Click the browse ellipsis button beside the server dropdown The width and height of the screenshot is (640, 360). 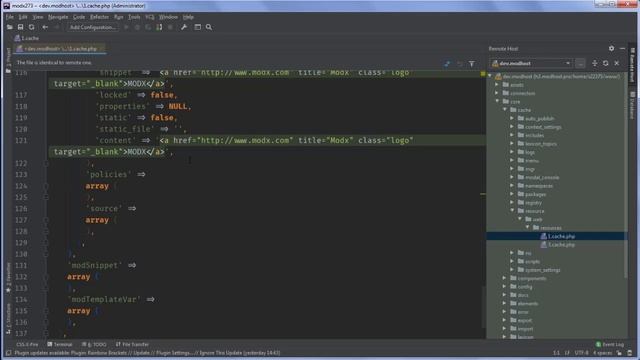580,63
